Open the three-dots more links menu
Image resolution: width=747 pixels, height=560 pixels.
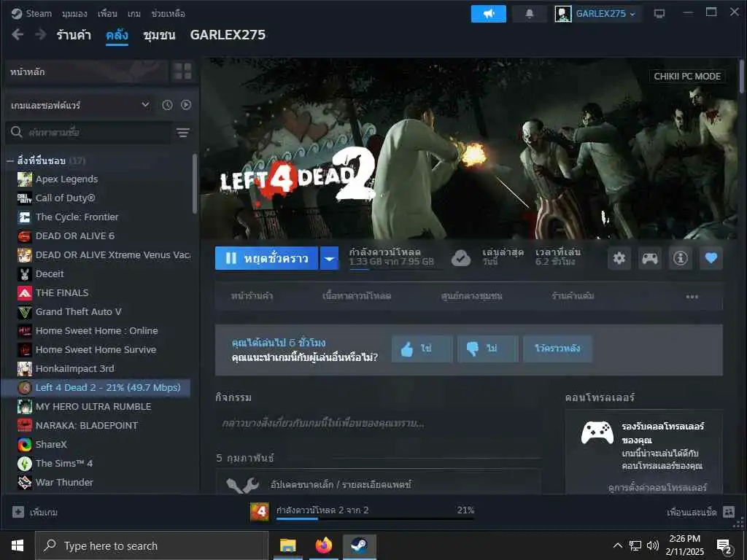click(692, 297)
